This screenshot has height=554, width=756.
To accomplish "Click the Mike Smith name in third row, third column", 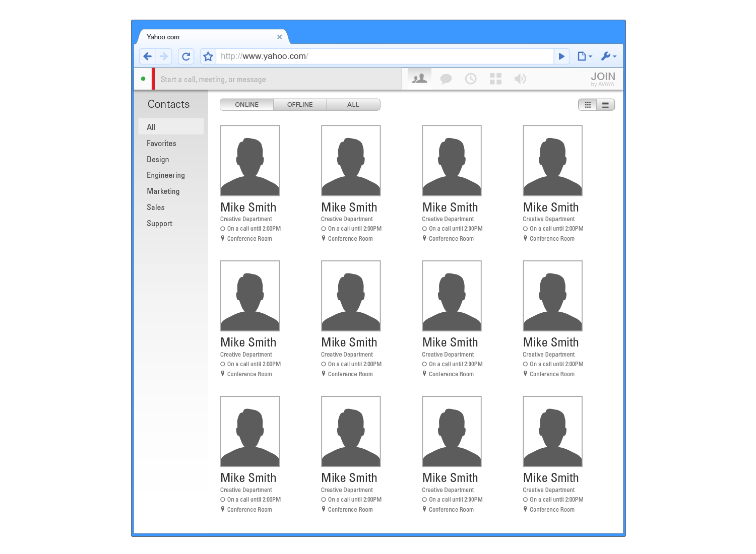I will 450,478.
